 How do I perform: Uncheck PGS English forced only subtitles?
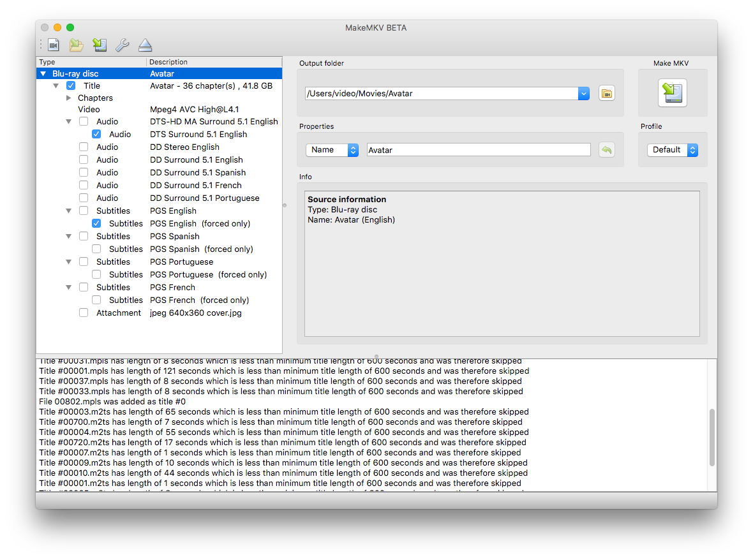[96, 224]
